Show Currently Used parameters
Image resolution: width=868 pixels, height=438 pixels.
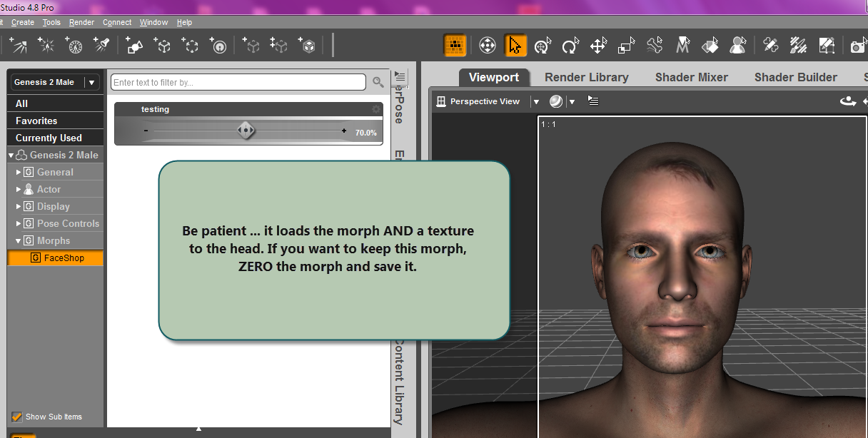click(56, 138)
